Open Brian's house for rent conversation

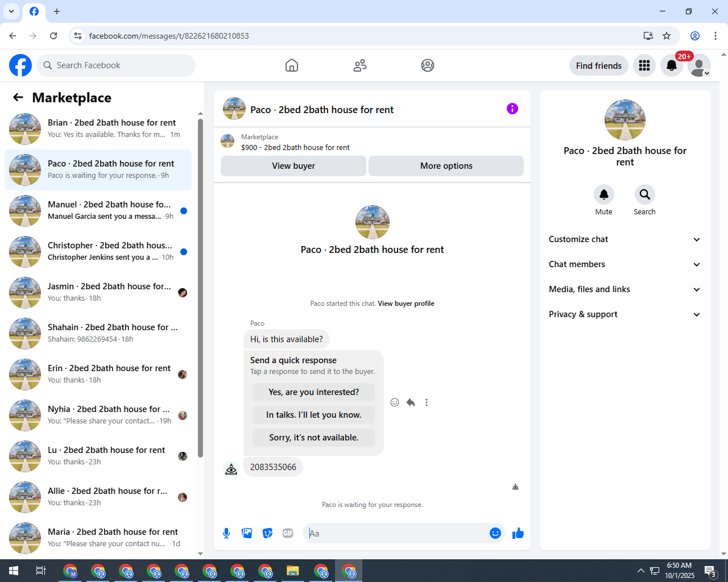pyautogui.click(x=98, y=129)
